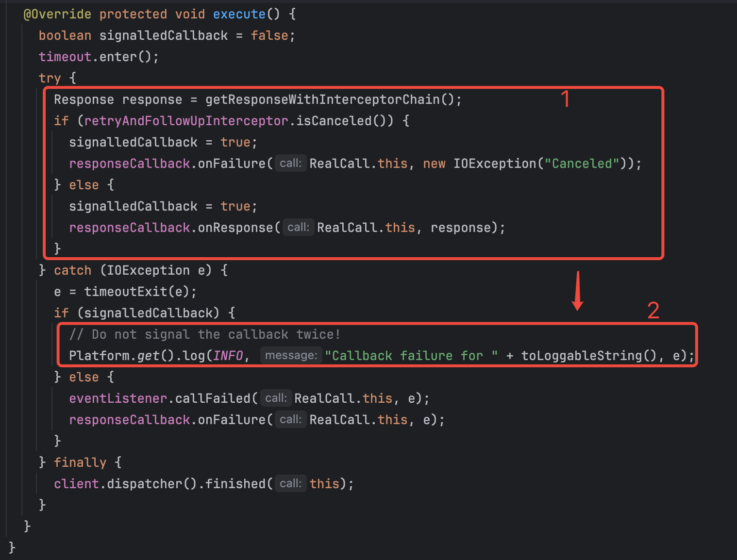Image resolution: width=737 pixels, height=560 pixels.
Task: Click the call: hint on the onResponse line
Action: [x=298, y=228]
